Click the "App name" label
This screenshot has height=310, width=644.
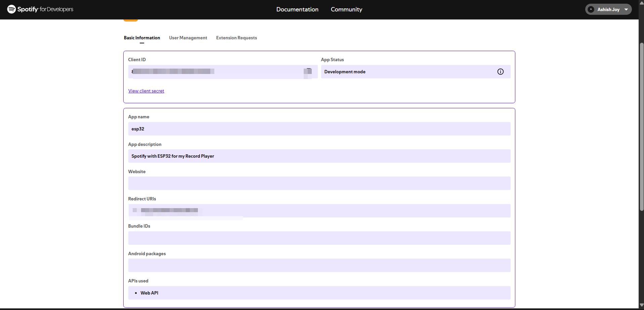(x=138, y=117)
